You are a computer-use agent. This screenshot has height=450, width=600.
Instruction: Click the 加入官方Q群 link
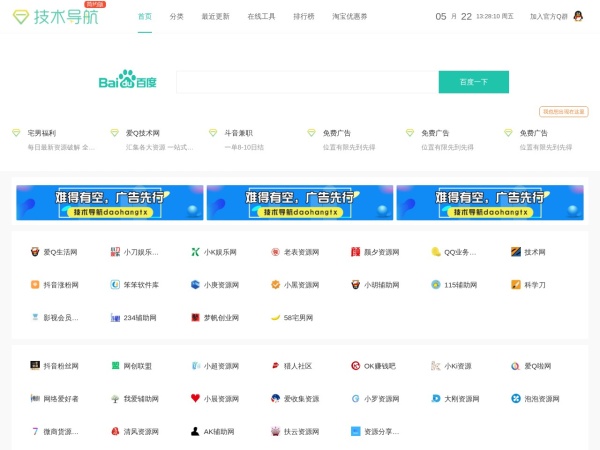coord(548,16)
